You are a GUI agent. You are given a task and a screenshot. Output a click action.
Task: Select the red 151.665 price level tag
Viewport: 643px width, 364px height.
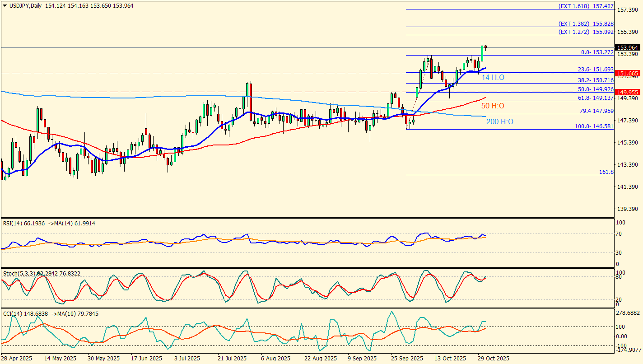click(x=627, y=73)
